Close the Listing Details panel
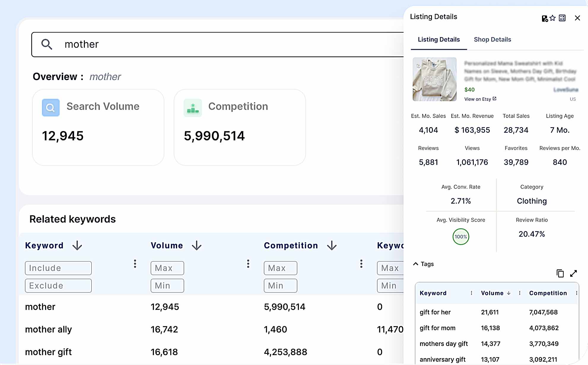Screen dimensions: 588x365 [x=577, y=18]
